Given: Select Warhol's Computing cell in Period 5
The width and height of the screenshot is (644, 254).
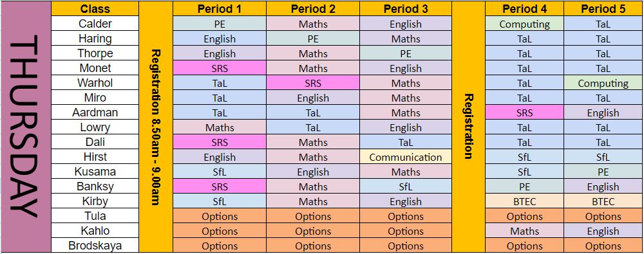Looking at the screenshot, I should (603, 83).
